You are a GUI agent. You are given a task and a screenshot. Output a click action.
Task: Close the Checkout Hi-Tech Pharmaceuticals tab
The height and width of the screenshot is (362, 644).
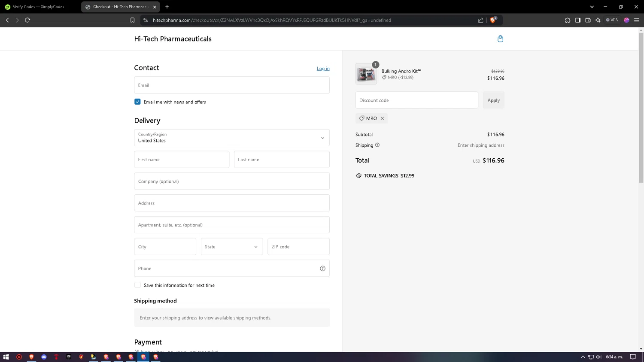(155, 7)
